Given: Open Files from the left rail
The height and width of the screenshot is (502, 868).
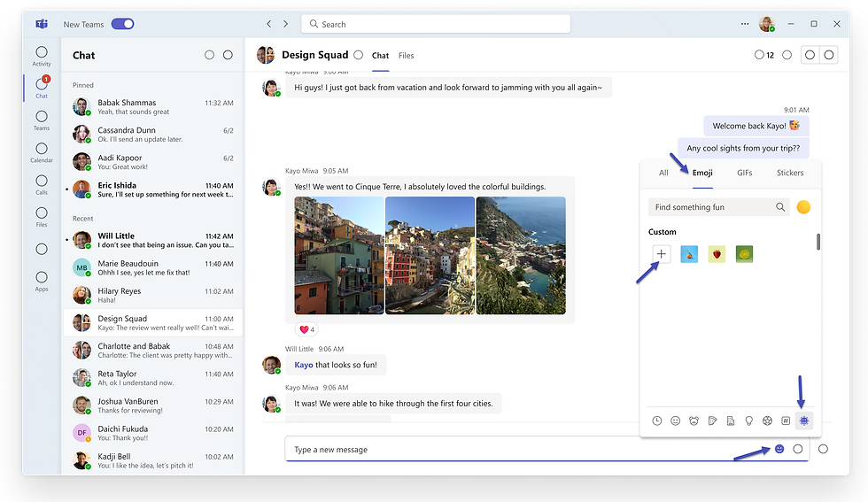Looking at the screenshot, I should 42,216.
